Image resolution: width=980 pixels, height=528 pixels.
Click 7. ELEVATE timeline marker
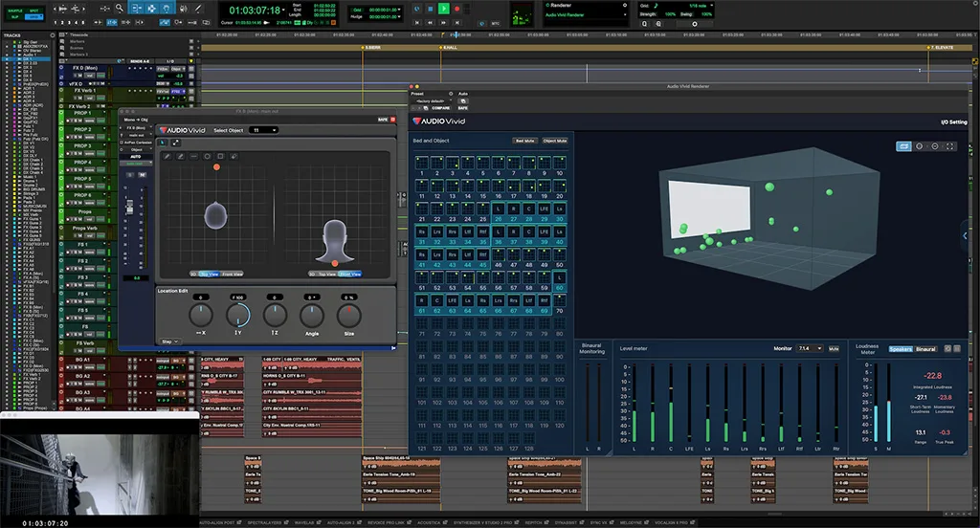(940, 48)
